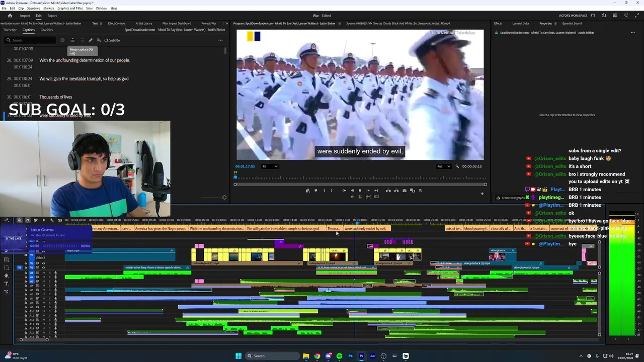Open the Effect Controls panel tab
644x362 pixels.
pos(117,23)
